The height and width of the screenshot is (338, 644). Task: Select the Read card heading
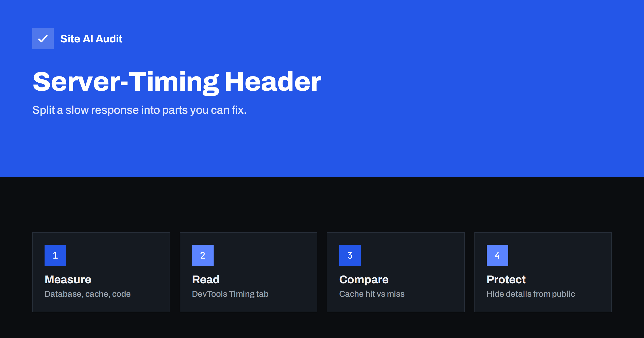tap(206, 280)
